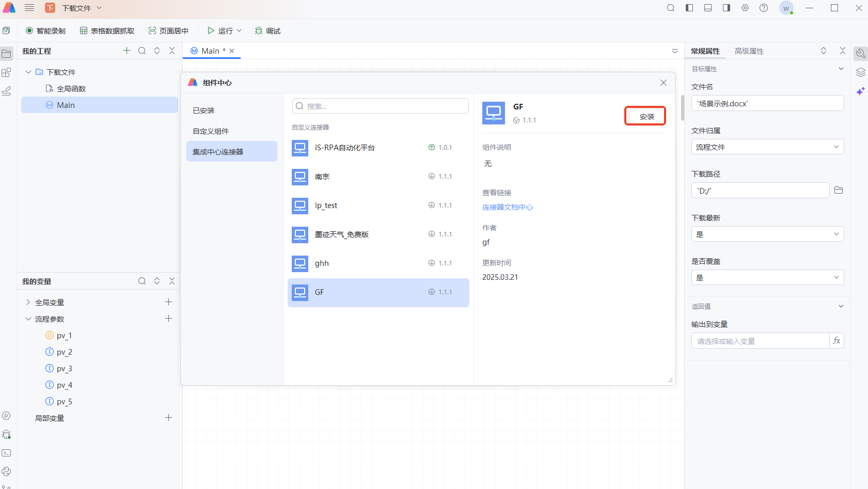Open the 下载最新 dropdown

point(767,234)
